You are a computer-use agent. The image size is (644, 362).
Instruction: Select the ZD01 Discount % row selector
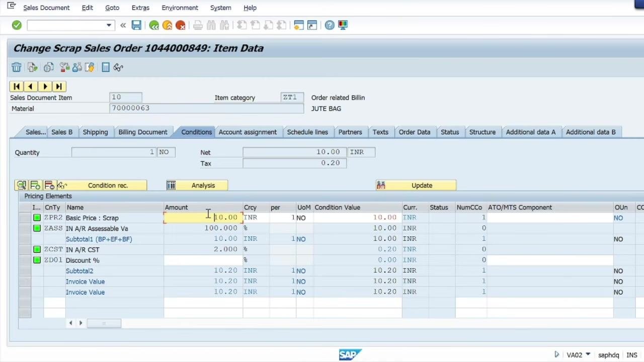(25, 260)
